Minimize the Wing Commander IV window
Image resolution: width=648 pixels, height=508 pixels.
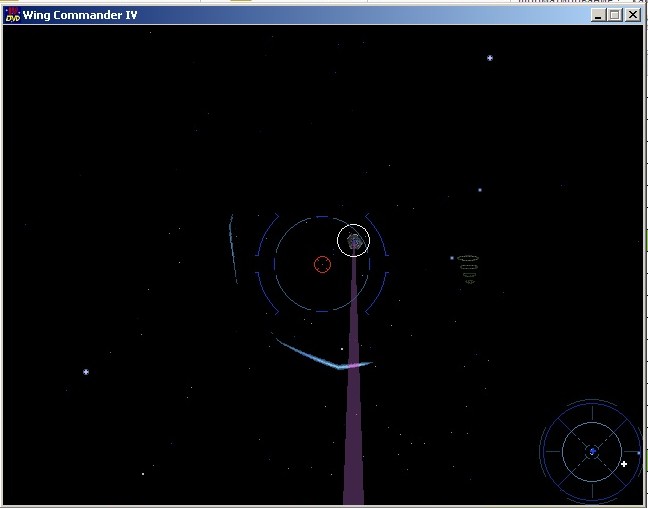[x=598, y=15]
